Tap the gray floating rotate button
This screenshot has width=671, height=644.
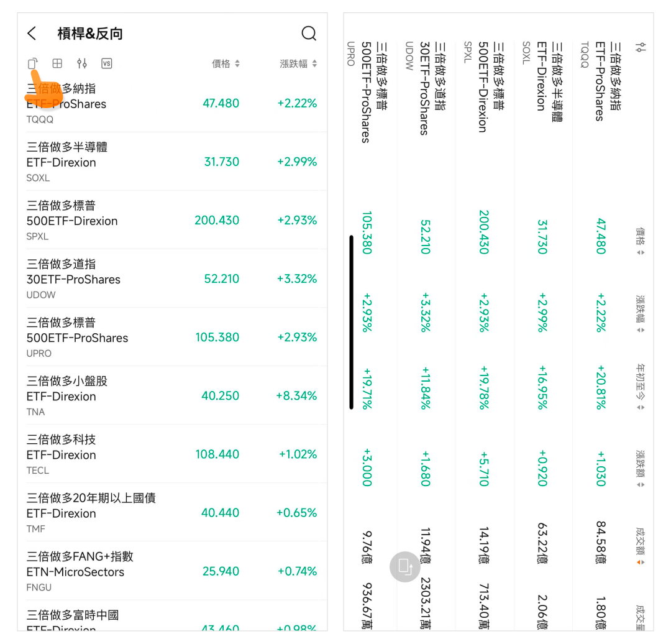pos(404,566)
